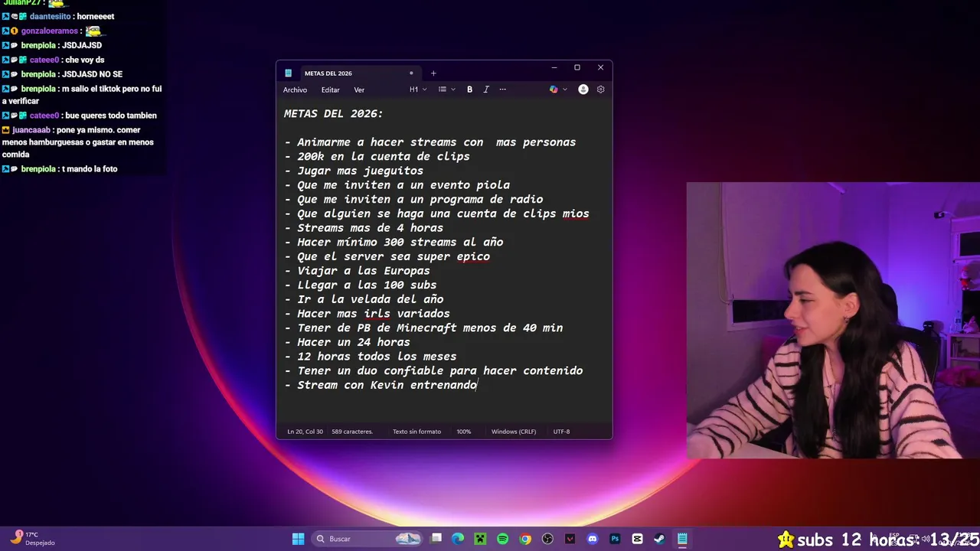
Task: Place cursor after 'Stream con Kevin entrenando'
Action: [x=478, y=385]
